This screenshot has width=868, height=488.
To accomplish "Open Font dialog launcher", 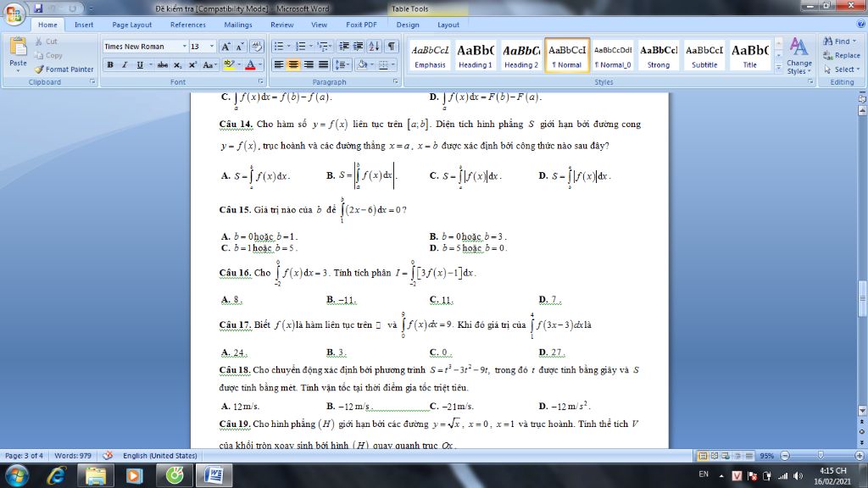I will pyautogui.click(x=260, y=82).
